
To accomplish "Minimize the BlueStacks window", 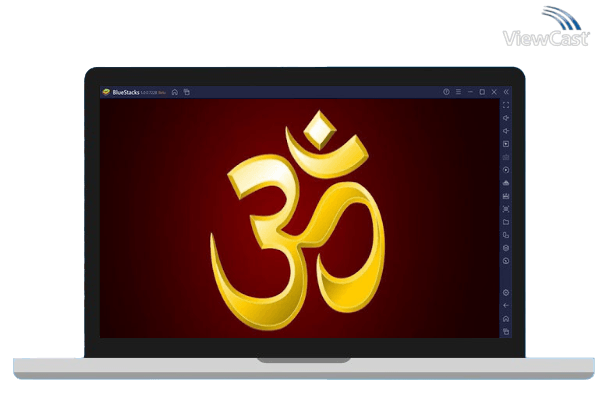I will [470, 92].
